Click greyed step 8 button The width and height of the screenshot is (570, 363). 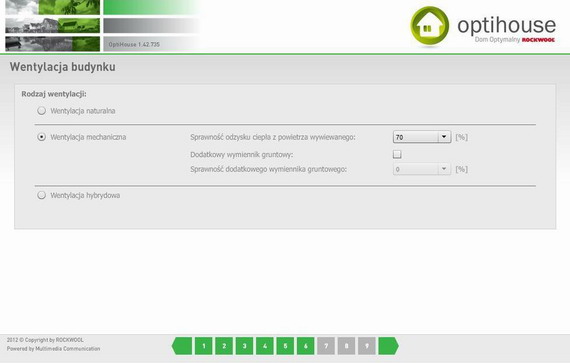(x=346, y=346)
